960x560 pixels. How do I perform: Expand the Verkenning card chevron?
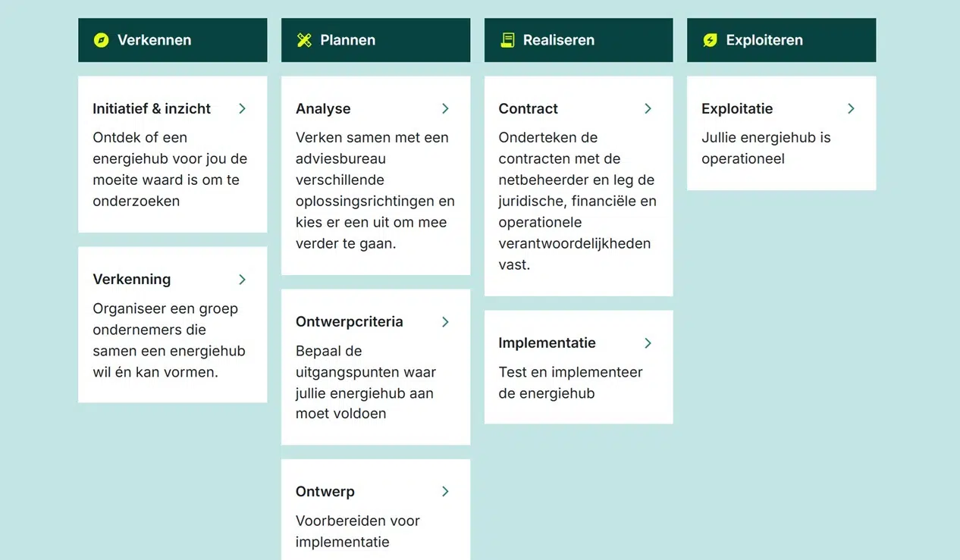242,280
